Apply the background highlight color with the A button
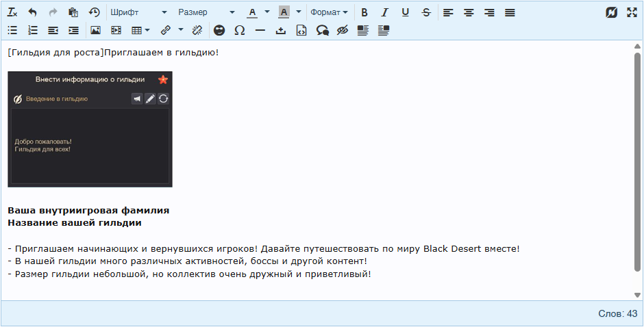Image resolution: width=644 pixels, height=327 pixels. point(284,12)
